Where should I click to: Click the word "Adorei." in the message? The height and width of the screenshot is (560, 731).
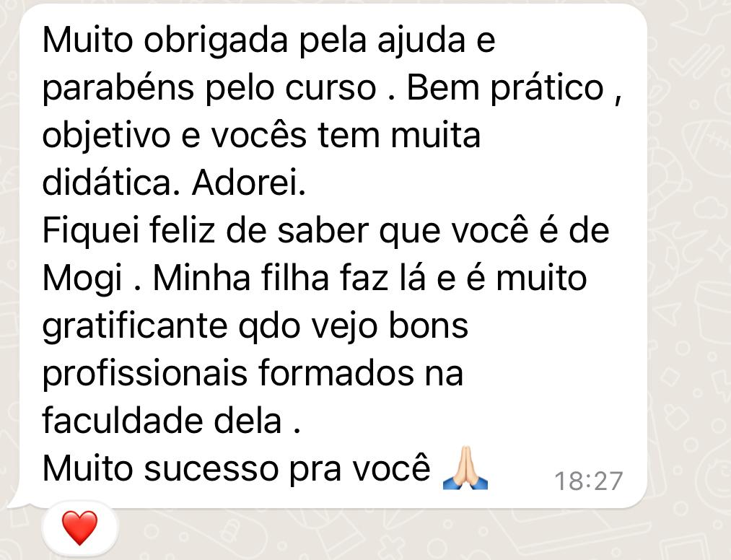(x=248, y=183)
